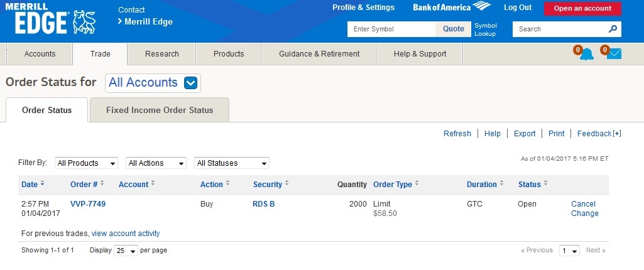Open the All Actions filter dropdown
This screenshot has height=270, width=644.
pyautogui.click(x=156, y=163)
